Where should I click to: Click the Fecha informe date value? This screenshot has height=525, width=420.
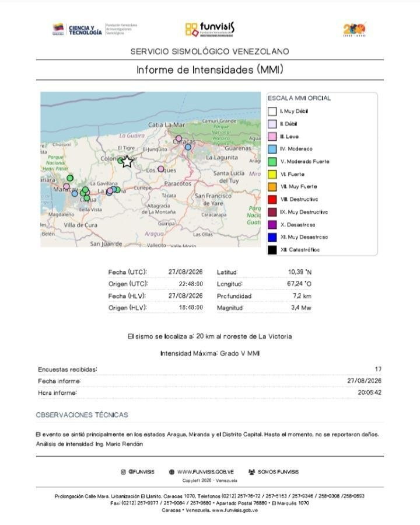(364, 381)
